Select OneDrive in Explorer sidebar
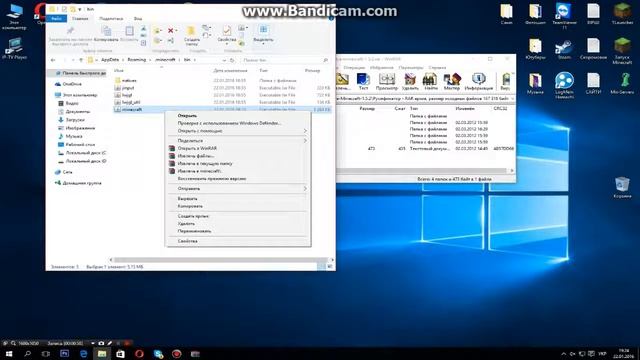 coord(72,84)
